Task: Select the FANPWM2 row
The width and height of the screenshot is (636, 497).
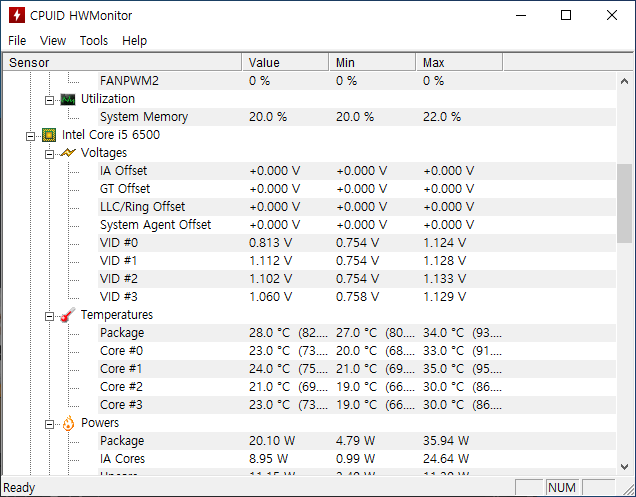Action: pyautogui.click(x=357, y=81)
